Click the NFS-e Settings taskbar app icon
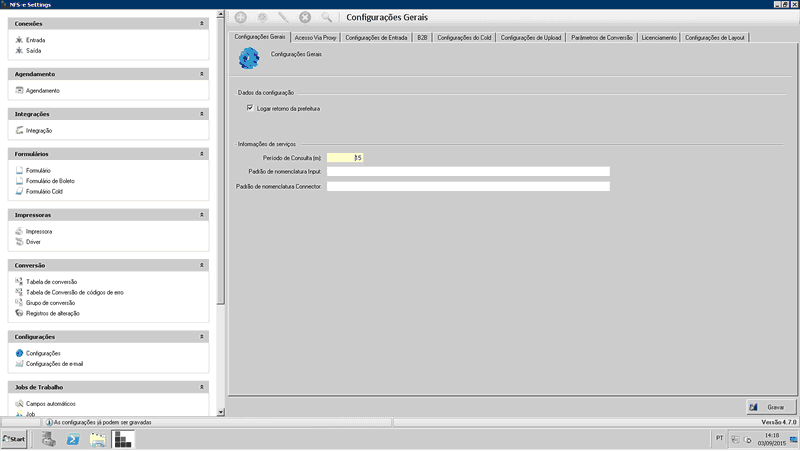The height and width of the screenshot is (451, 800). pos(123,439)
